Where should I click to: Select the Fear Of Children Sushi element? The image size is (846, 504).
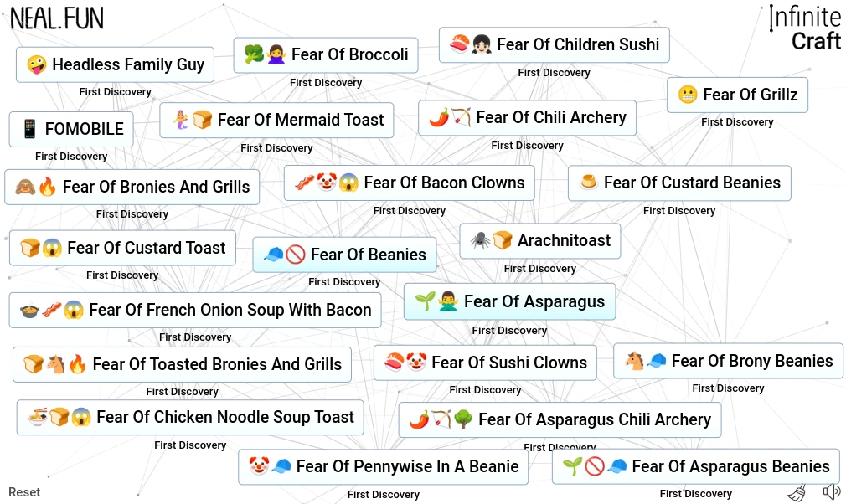pyautogui.click(x=554, y=44)
